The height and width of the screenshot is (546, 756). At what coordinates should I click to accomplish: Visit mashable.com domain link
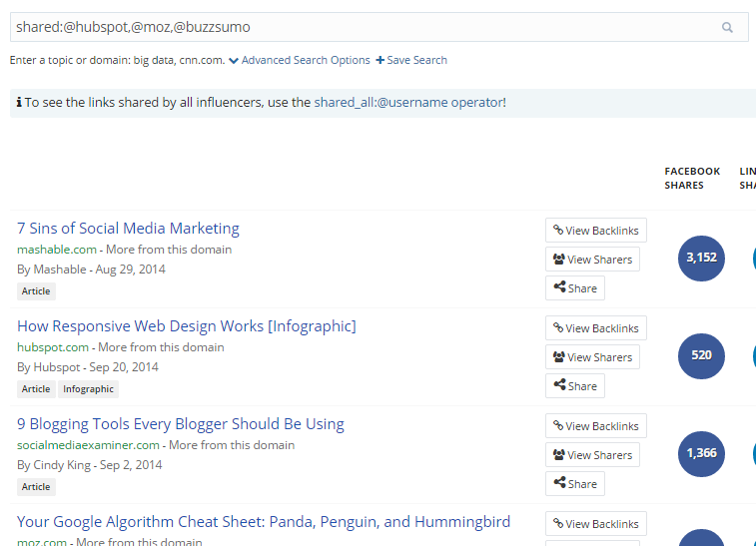57,250
